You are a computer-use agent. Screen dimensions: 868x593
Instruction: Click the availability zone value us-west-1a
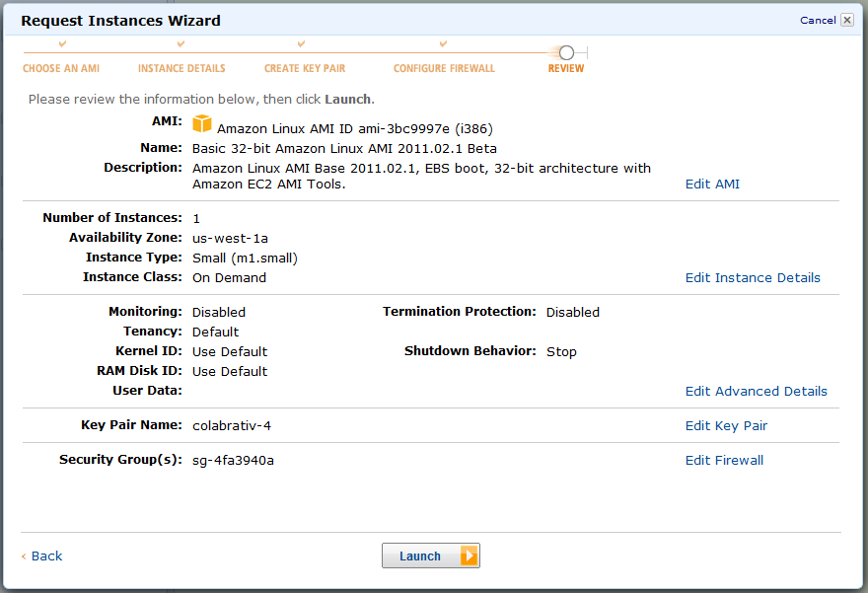(x=230, y=238)
